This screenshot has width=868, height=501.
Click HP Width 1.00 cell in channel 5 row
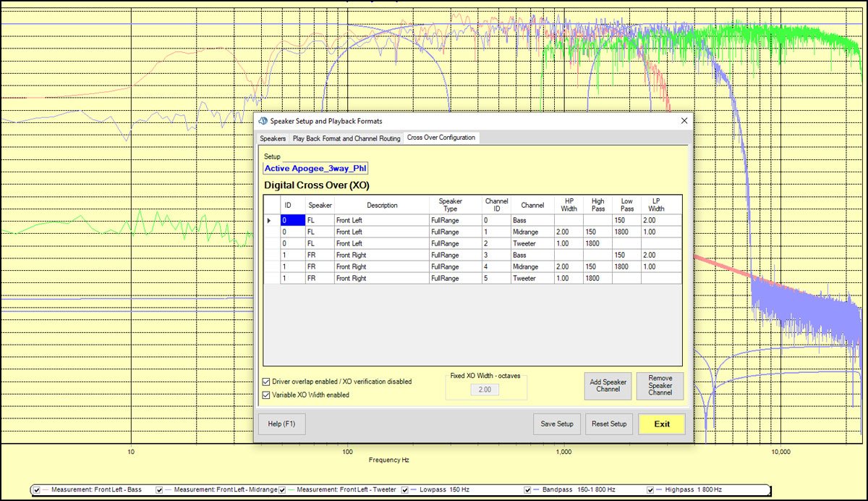(x=569, y=278)
